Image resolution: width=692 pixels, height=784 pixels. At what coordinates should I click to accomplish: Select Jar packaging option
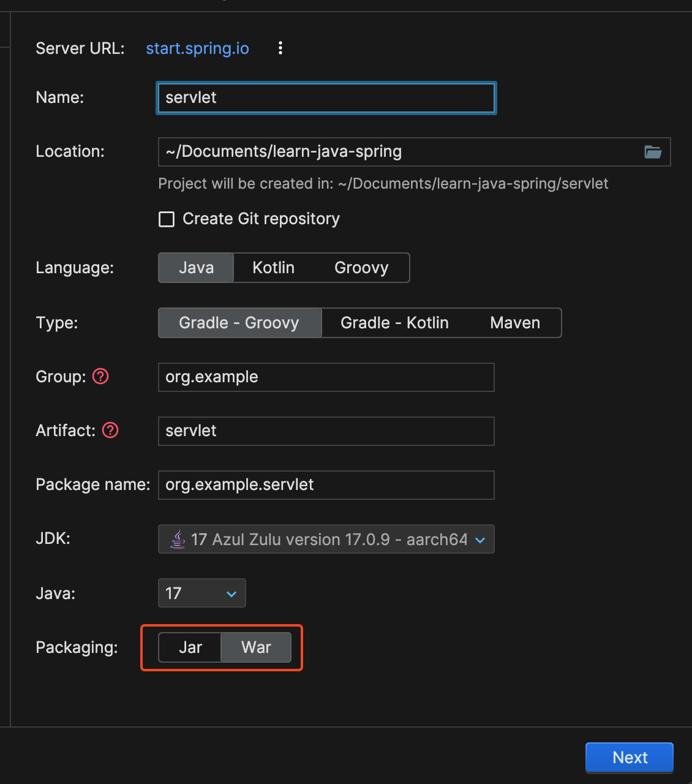[190, 647]
